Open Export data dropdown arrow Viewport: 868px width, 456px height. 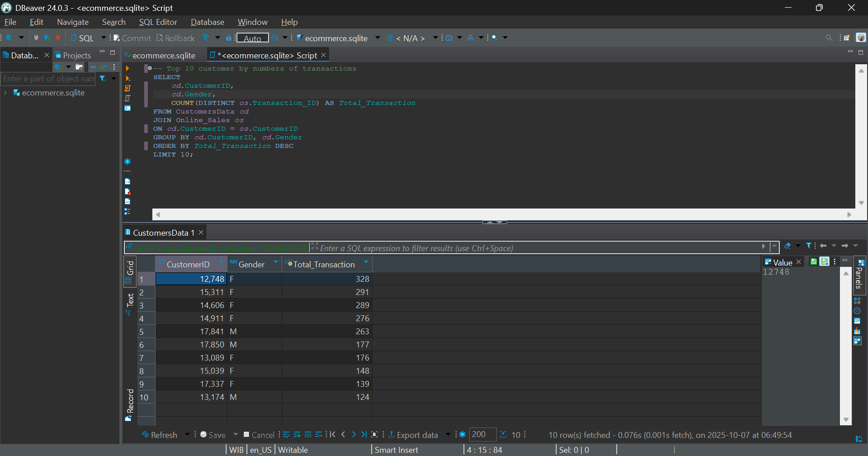tap(448, 435)
